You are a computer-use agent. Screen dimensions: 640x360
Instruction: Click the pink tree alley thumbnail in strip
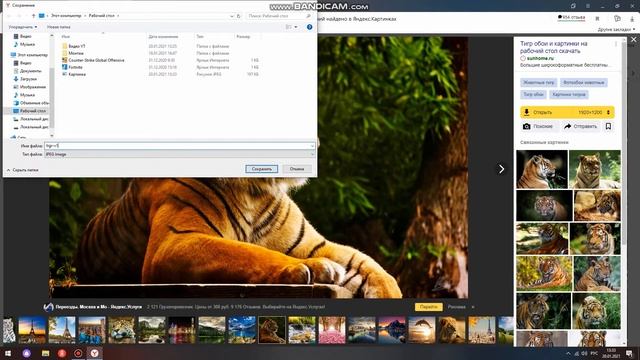pos(331,329)
